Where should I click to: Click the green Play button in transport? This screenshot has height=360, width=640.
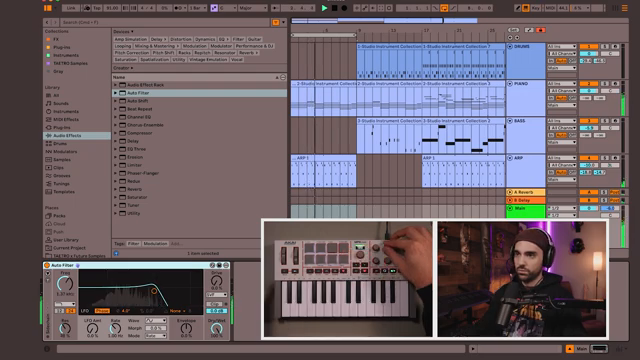click(x=324, y=8)
